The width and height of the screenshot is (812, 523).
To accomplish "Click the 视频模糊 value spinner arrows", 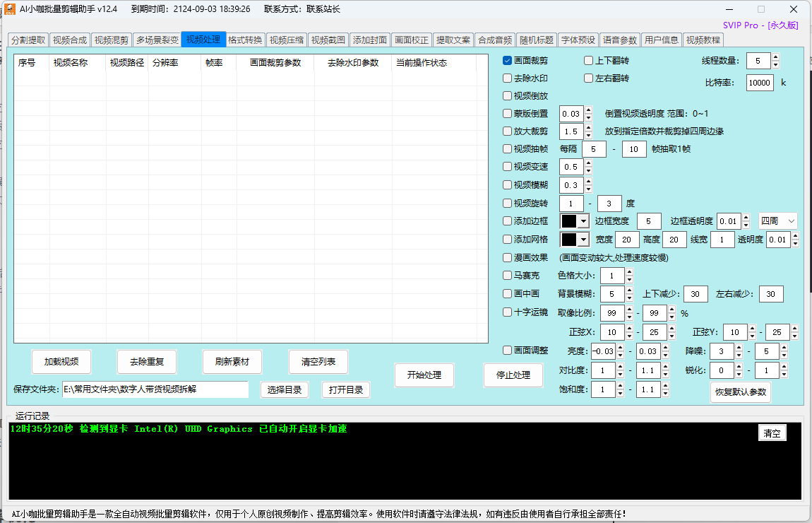I will [588, 185].
